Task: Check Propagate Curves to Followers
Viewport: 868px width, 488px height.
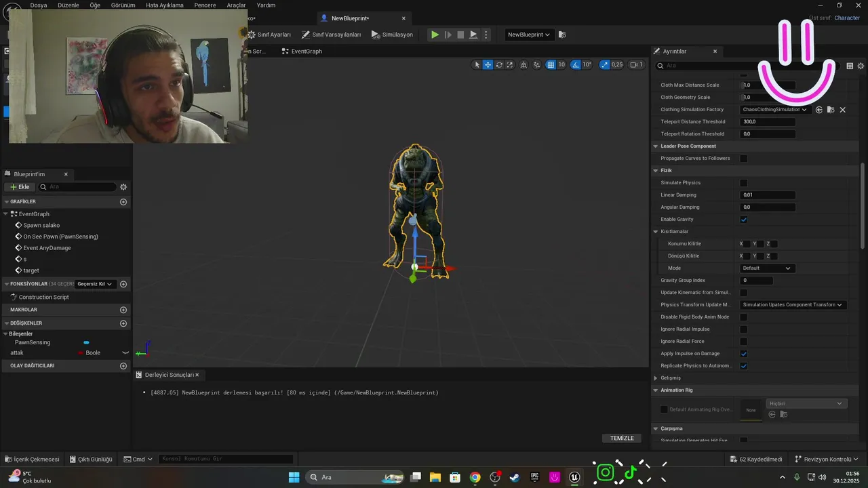Action: pos(743,159)
